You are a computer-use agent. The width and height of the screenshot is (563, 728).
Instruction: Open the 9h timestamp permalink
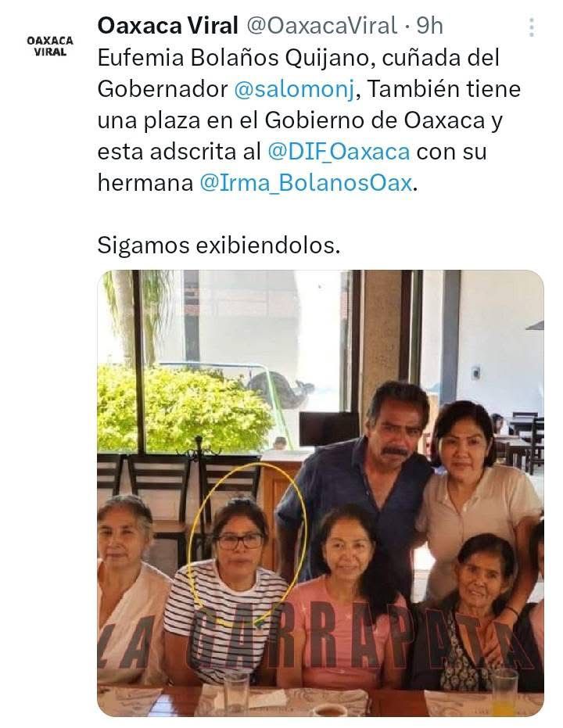coord(429,26)
